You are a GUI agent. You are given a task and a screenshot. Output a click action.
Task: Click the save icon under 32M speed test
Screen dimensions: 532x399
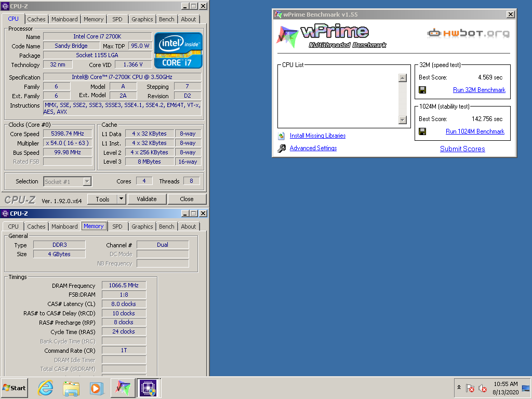[422, 90]
